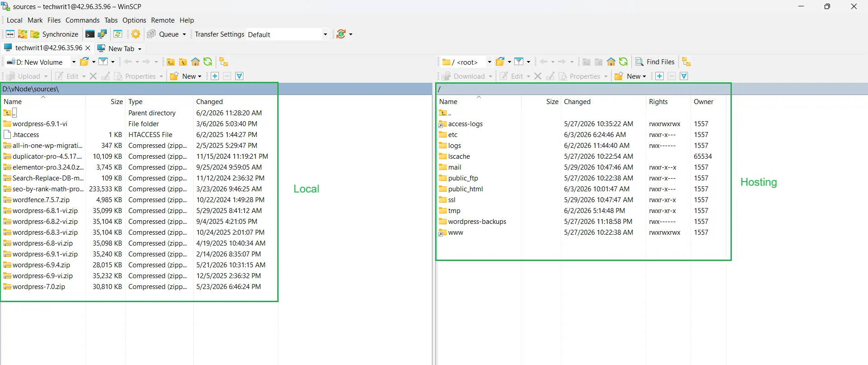
Task: Sort local files by the Size column header
Action: 105,102
